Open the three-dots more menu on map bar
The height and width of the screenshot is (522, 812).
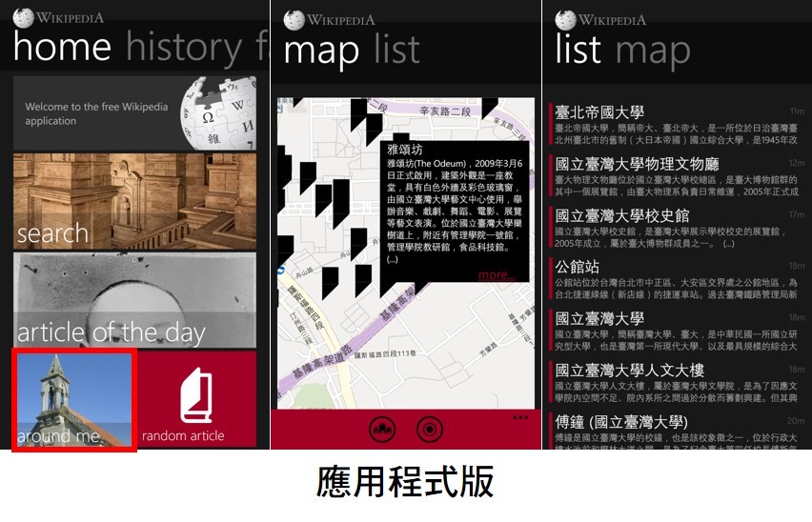click(520, 417)
